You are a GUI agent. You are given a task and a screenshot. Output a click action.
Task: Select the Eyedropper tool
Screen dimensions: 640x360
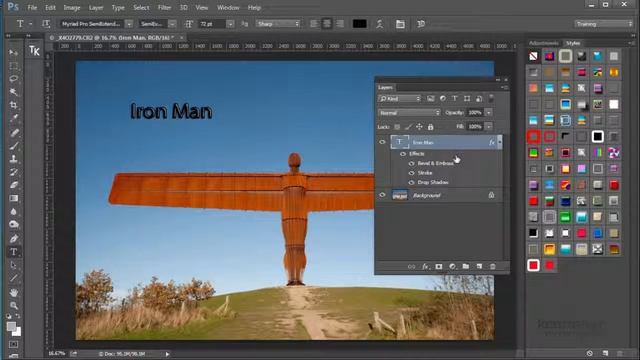pos(13,118)
